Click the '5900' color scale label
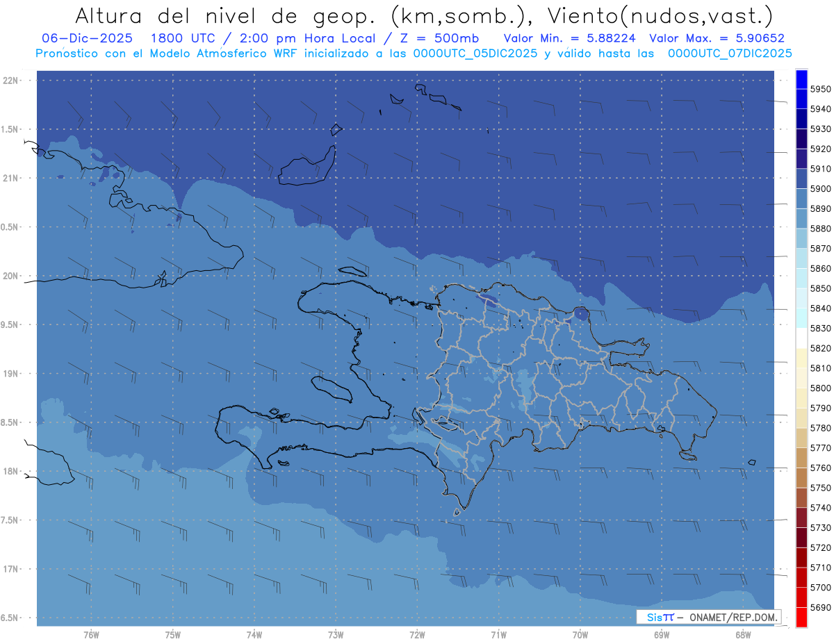 coord(820,189)
